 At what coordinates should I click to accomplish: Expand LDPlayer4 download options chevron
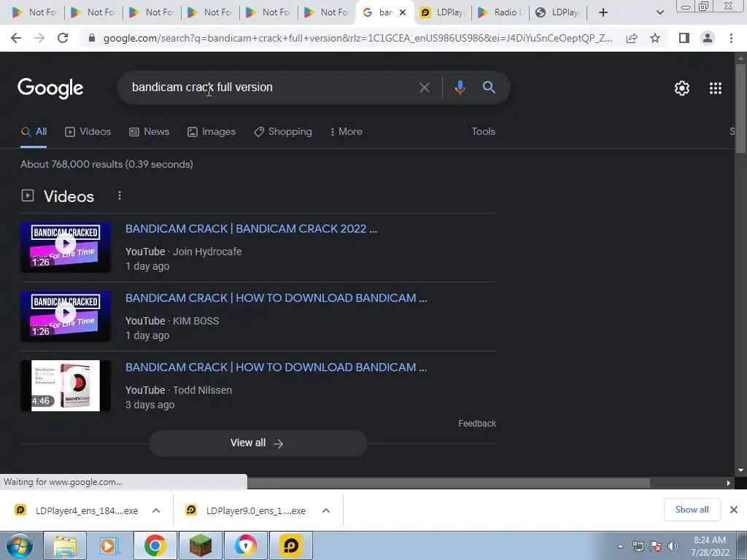tap(156, 511)
